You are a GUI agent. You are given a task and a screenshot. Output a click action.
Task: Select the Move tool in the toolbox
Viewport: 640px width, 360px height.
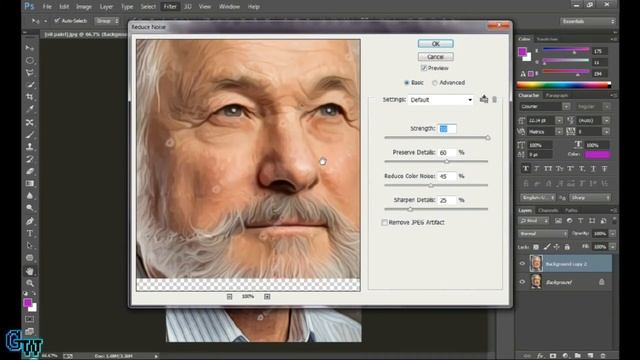point(29,48)
